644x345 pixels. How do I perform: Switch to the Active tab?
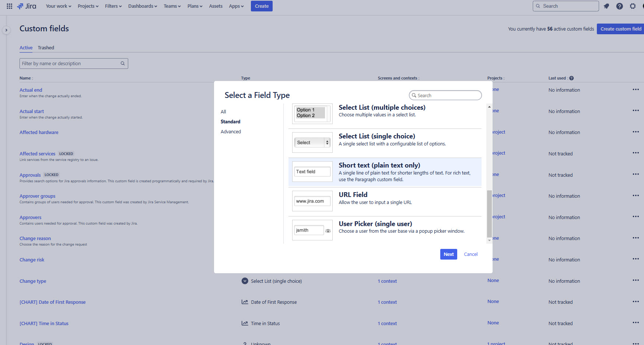pyautogui.click(x=26, y=47)
